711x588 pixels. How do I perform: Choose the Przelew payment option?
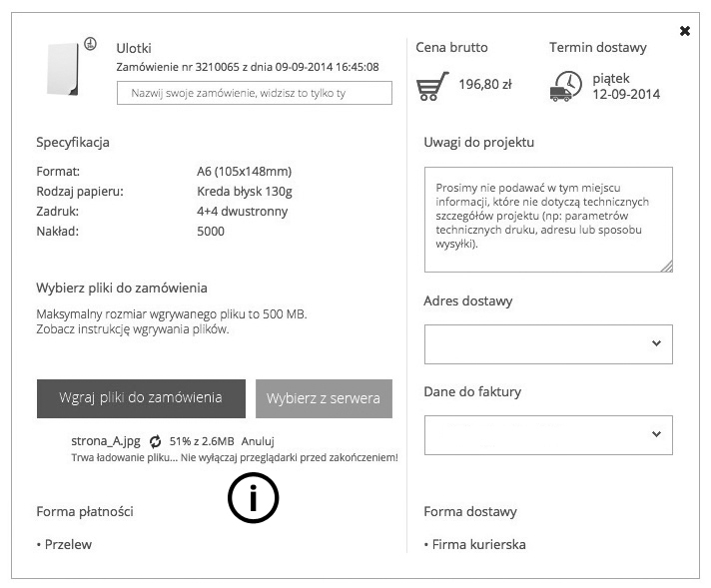[68, 545]
